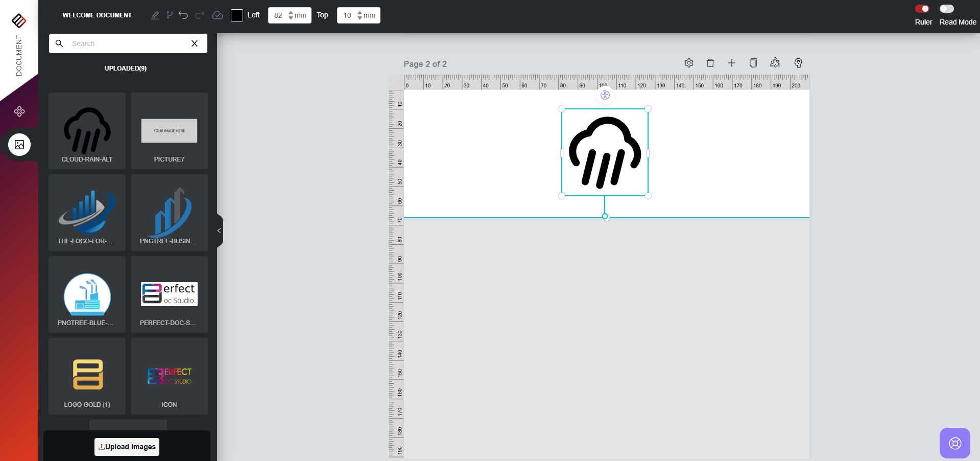The image size is (980, 461).
Task: Click the undo arrow in top toolbar
Action: point(183,15)
